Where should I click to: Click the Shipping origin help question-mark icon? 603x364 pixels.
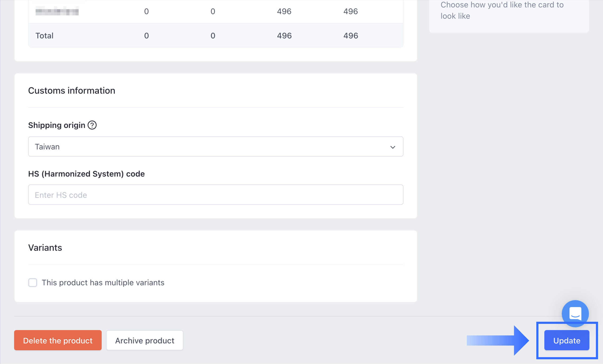(x=92, y=125)
